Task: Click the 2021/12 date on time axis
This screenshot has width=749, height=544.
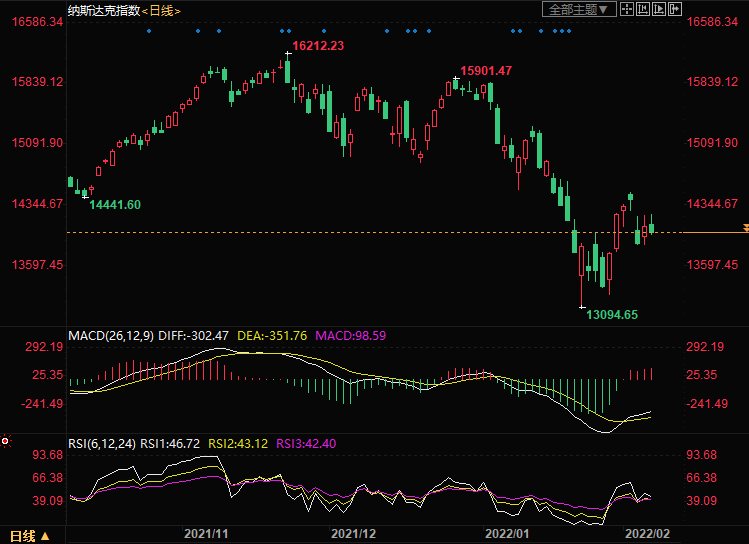Action: pyautogui.click(x=352, y=536)
